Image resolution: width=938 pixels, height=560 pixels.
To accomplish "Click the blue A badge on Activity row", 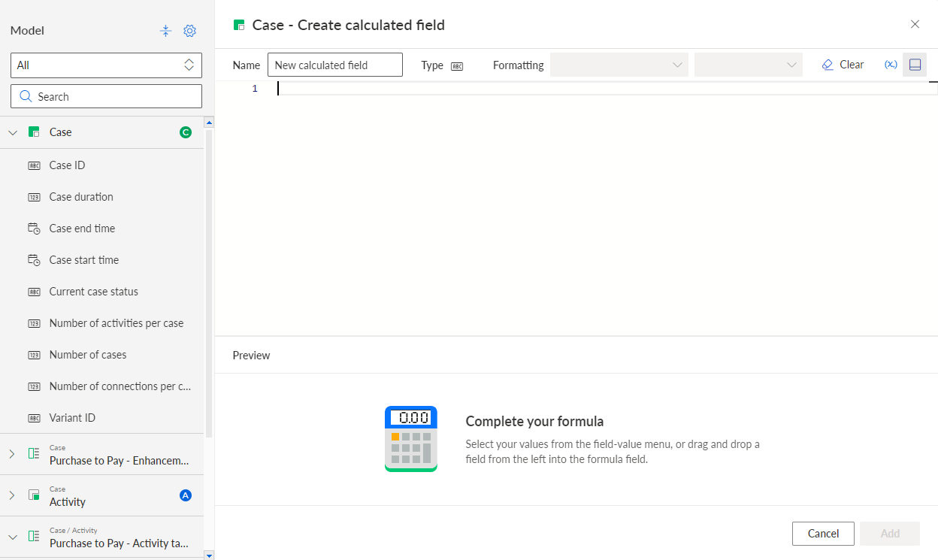I will coord(186,495).
